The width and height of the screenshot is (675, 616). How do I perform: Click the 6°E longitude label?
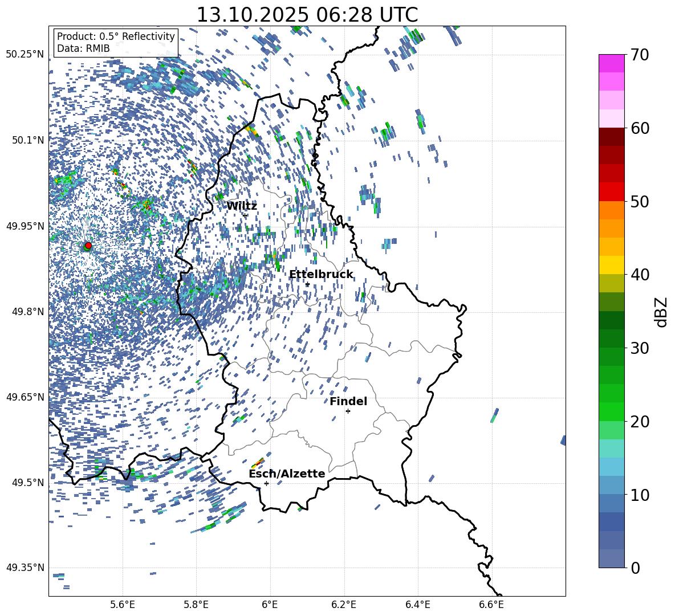click(270, 605)
